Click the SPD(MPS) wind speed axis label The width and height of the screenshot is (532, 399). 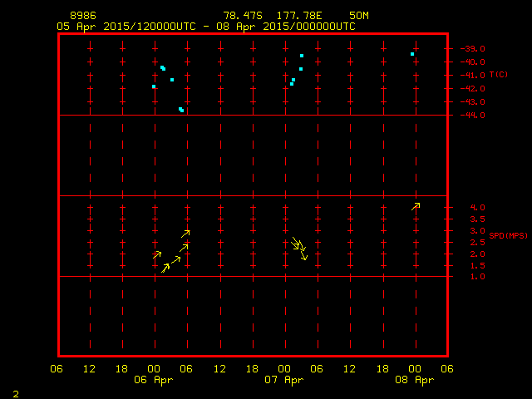(x=508, y=236)
